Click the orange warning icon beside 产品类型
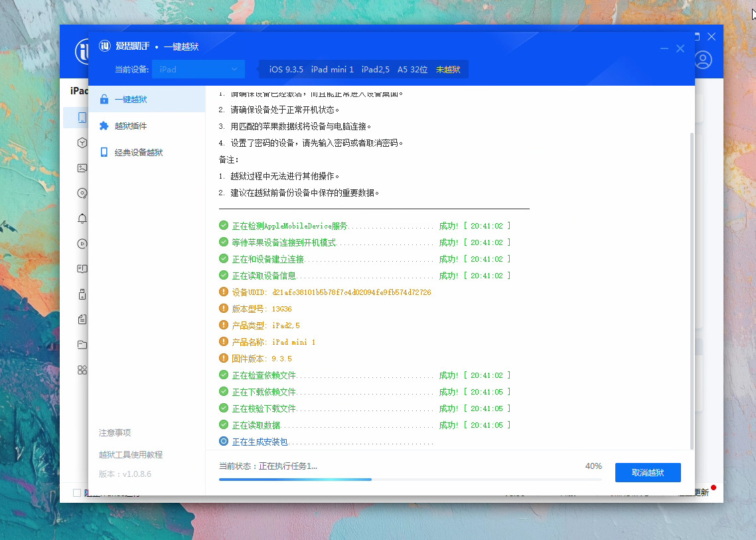Viewport: 756px width, 540px height. point(224,325)
